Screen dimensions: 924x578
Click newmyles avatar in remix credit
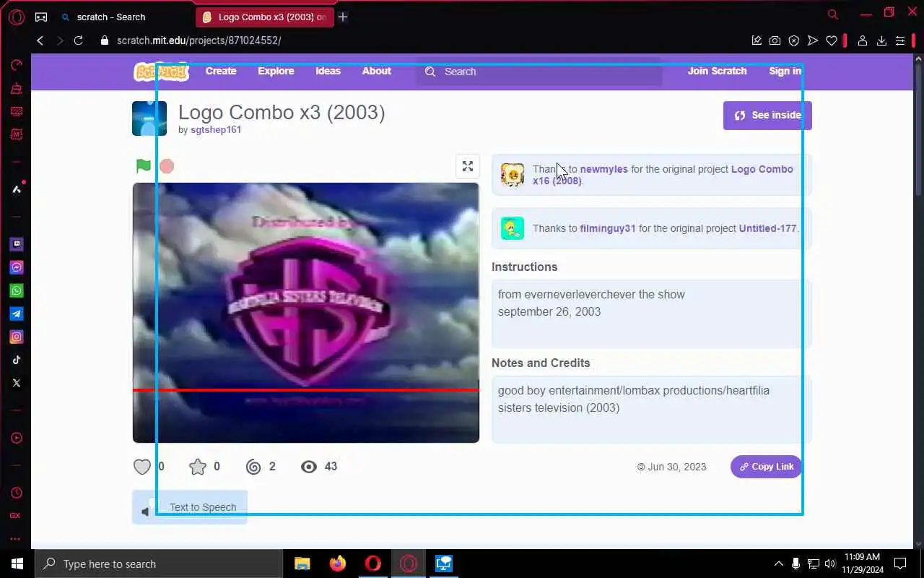[x=513, y=175]
